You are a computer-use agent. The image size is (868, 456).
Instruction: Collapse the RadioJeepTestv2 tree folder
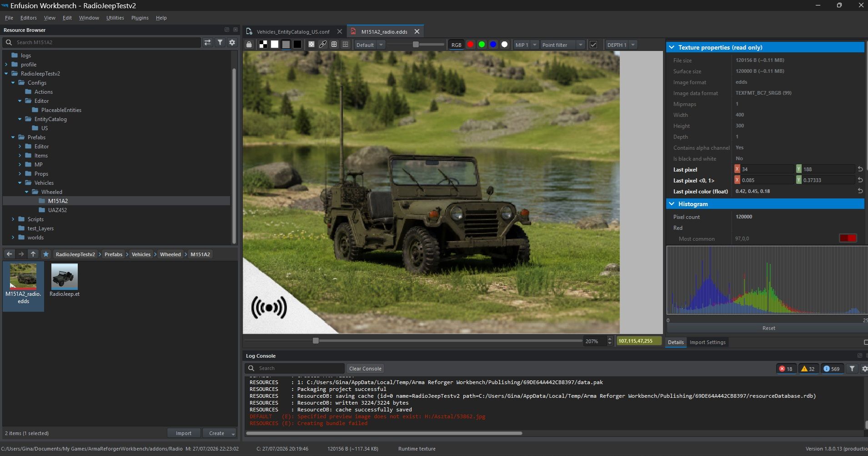6,74
